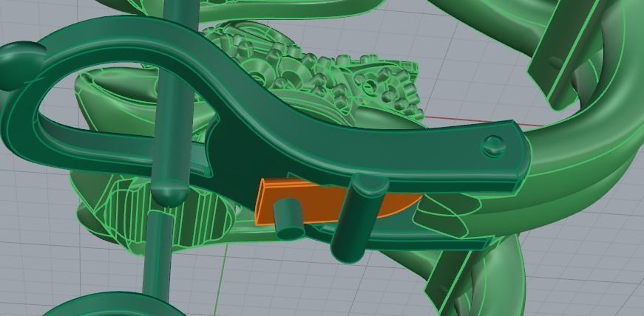Select the rounded cap at the vertical rod's joint
The width and height of the screenshot is (644, 316).
[170, 192]
